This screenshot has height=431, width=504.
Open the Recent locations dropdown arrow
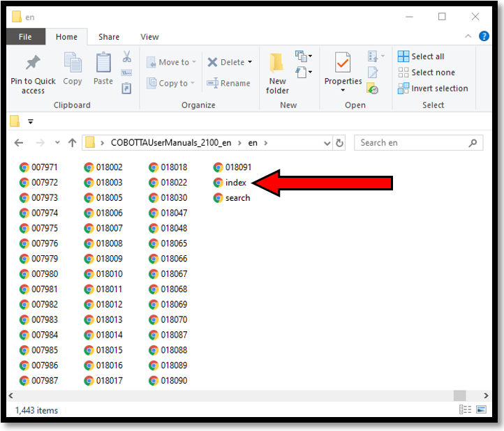tap(57, 142)
